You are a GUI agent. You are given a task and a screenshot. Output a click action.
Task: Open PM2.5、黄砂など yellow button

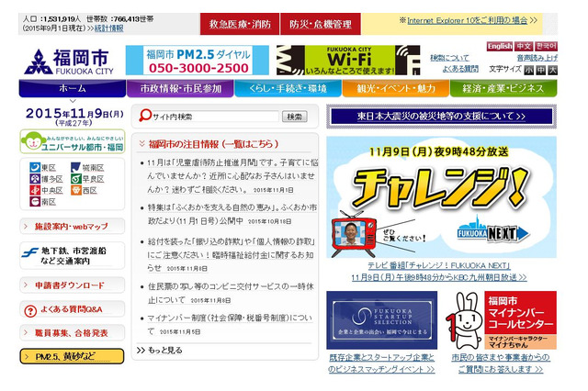coord(72,356)
